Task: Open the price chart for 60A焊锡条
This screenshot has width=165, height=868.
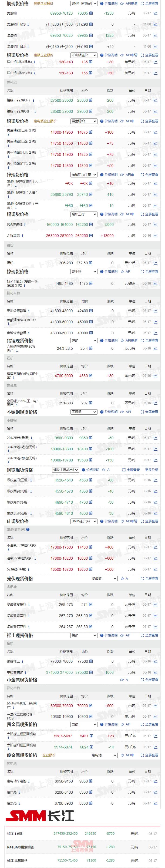Action: 155,225
